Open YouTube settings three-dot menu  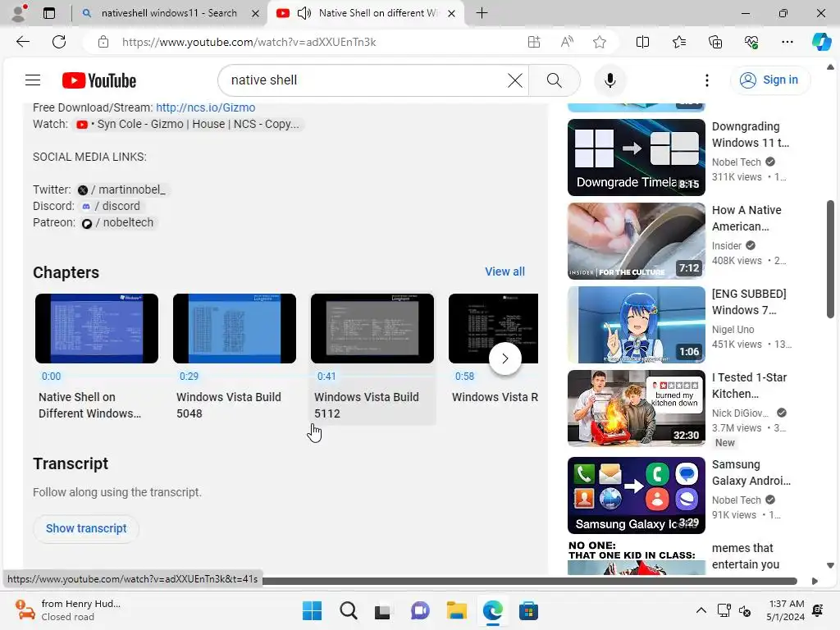click(707, 80)
